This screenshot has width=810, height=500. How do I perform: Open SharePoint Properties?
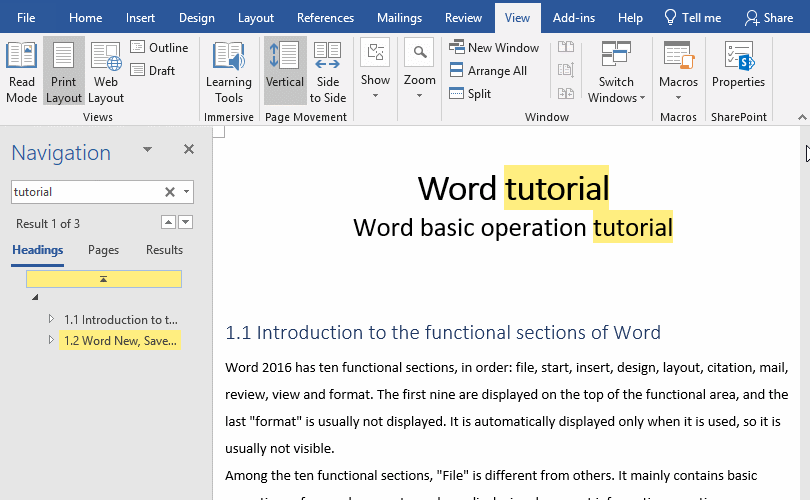738,65
